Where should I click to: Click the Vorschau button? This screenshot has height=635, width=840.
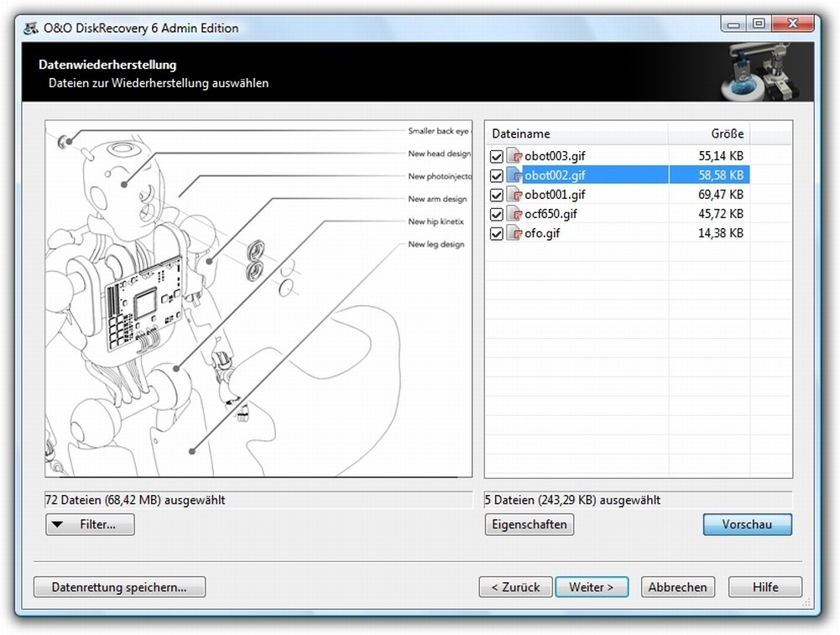[748, 524]
